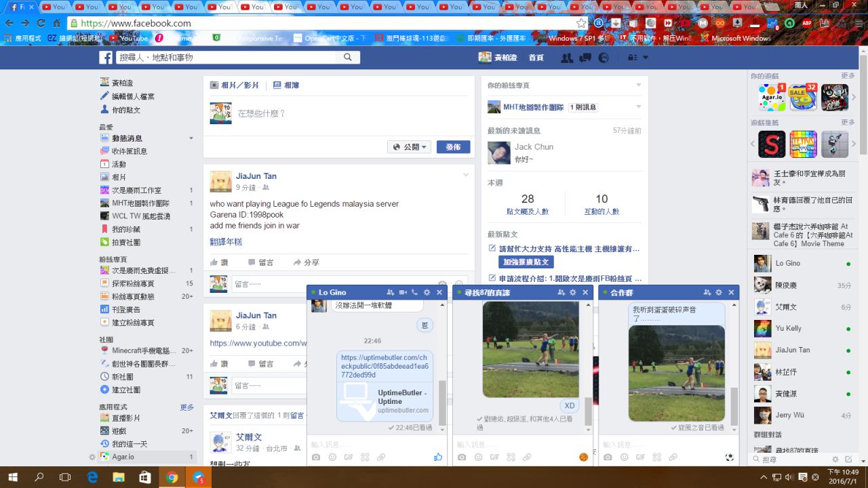
Task: Send a thumbs-up like to Lo Gino
Action: [x=438, y=457]
